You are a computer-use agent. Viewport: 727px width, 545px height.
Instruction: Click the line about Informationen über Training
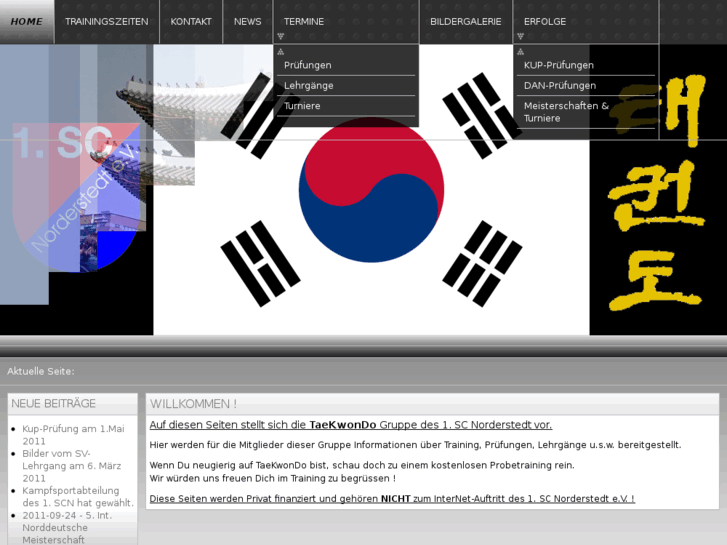[x=415, y=445]
